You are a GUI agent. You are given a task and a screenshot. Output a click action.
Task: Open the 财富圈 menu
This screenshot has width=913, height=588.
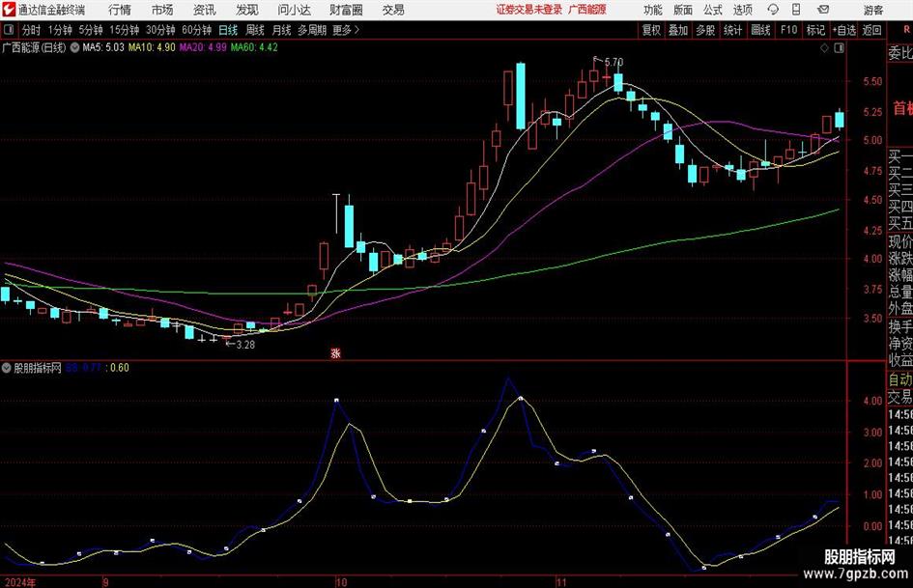346,10
